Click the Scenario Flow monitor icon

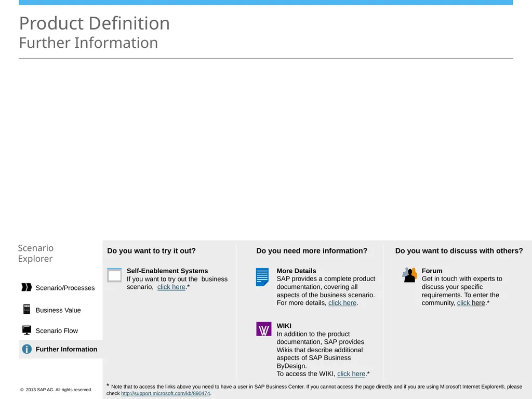pyautogui.click(x=26, y=330)
